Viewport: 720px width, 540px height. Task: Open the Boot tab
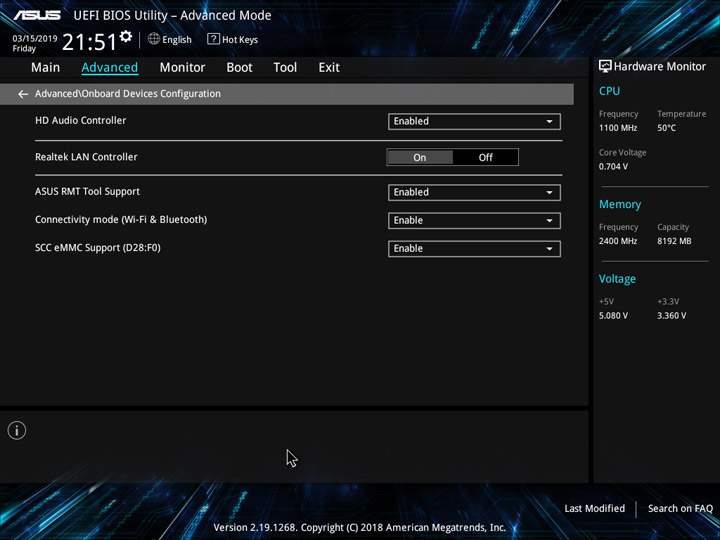[239, 67]
